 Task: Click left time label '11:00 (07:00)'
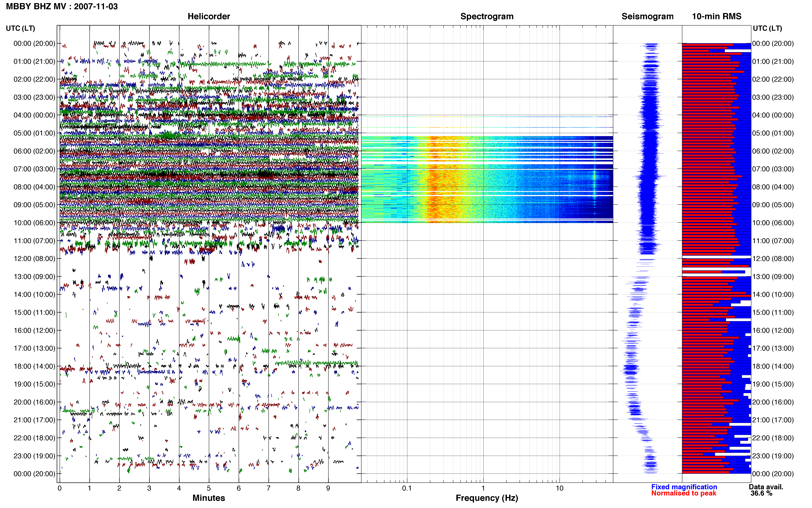point(34,241)
